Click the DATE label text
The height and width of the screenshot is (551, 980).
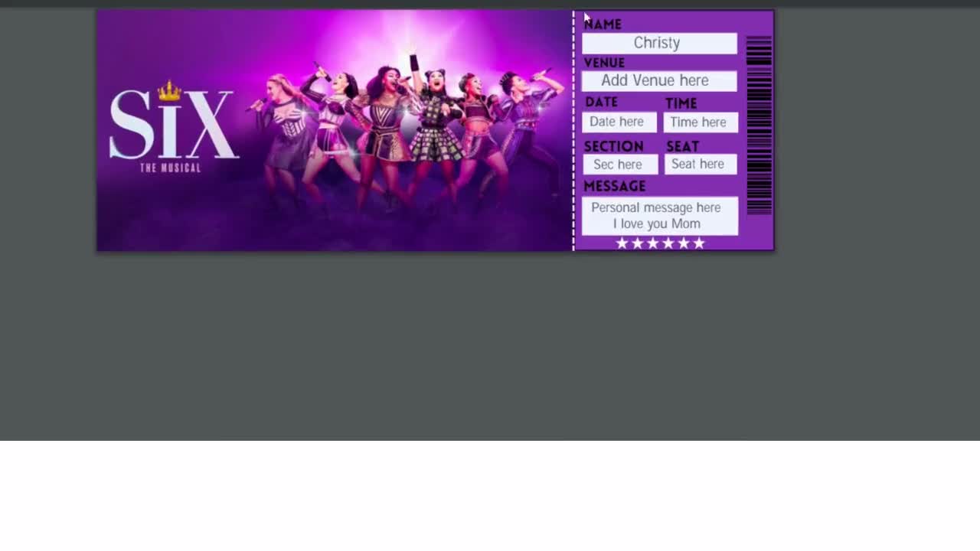click(x=601, y=102)
